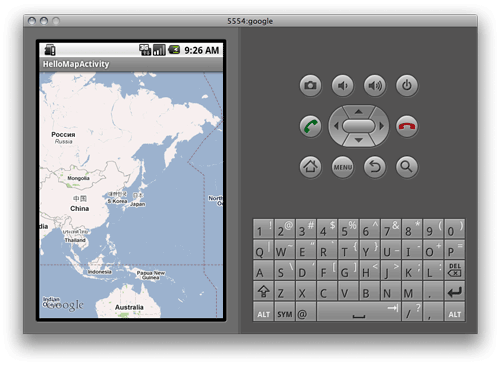500x365 pixels.
Task: Click the period key
Action: 433,291
